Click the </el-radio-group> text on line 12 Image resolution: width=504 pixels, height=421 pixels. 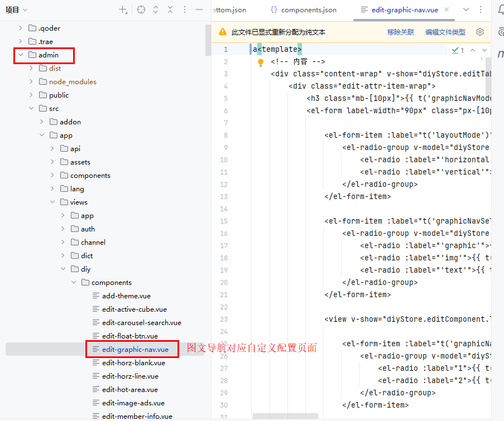point(380,185)
